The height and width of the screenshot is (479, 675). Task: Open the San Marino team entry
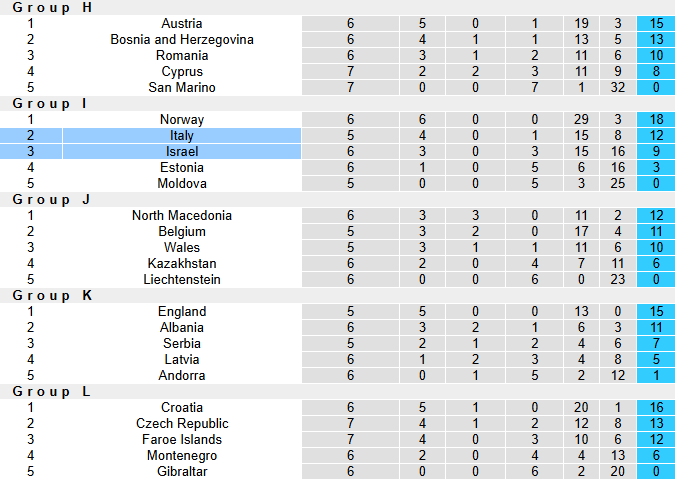(181, 87)
